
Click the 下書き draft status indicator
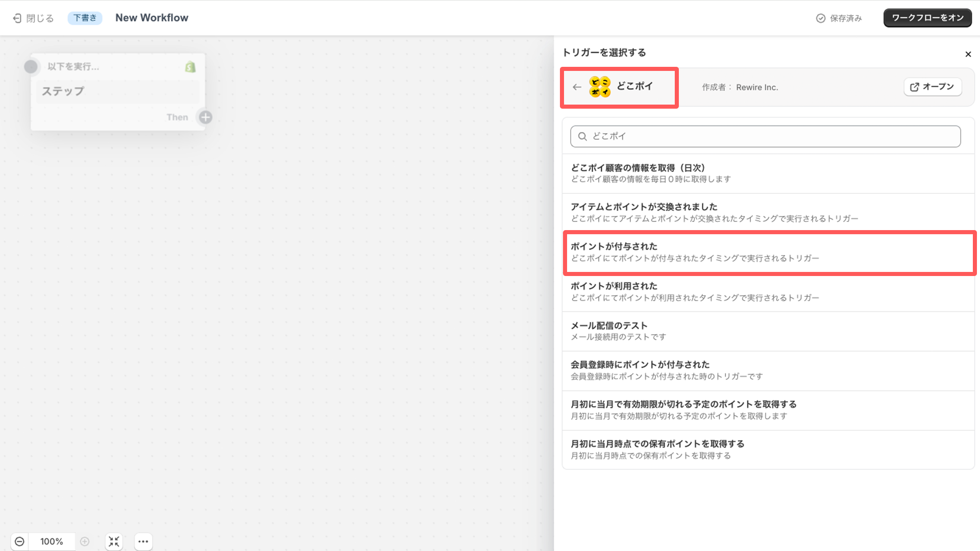click(85, 17)
